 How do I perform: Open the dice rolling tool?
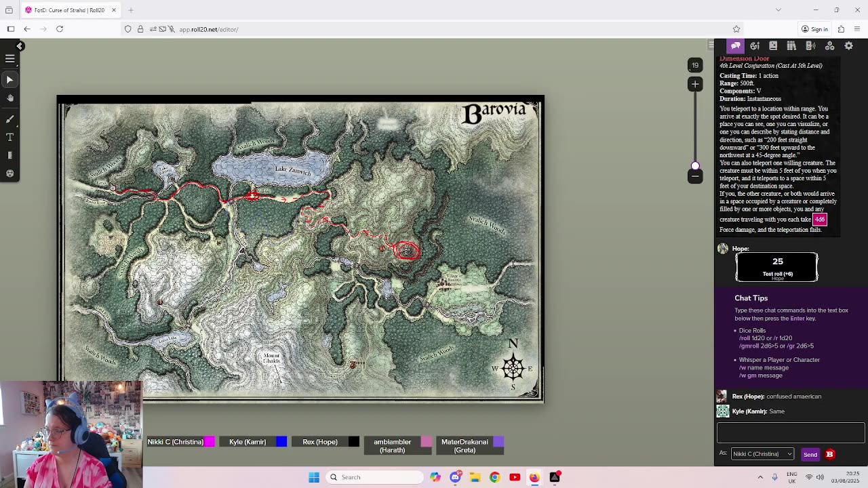[x=10, y=174]
